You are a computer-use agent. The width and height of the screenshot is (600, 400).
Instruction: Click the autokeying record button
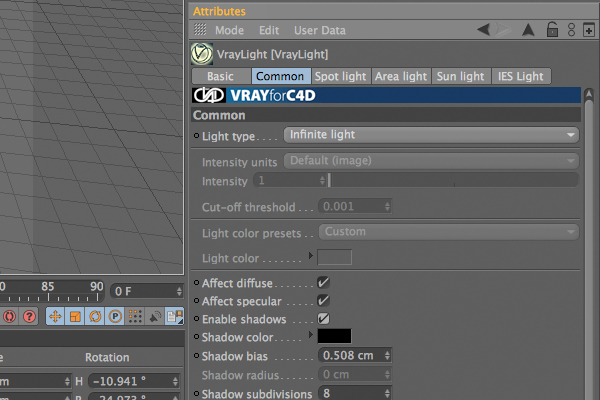pos(9,317)
